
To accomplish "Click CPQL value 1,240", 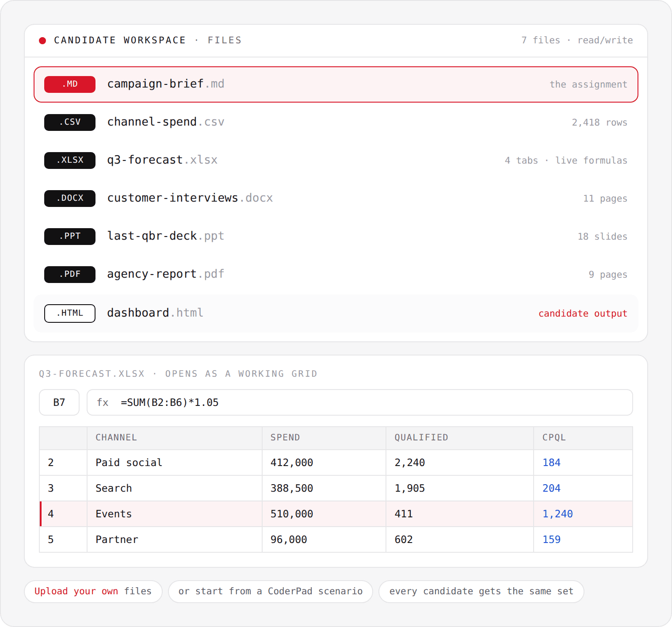I will [583, 514].
